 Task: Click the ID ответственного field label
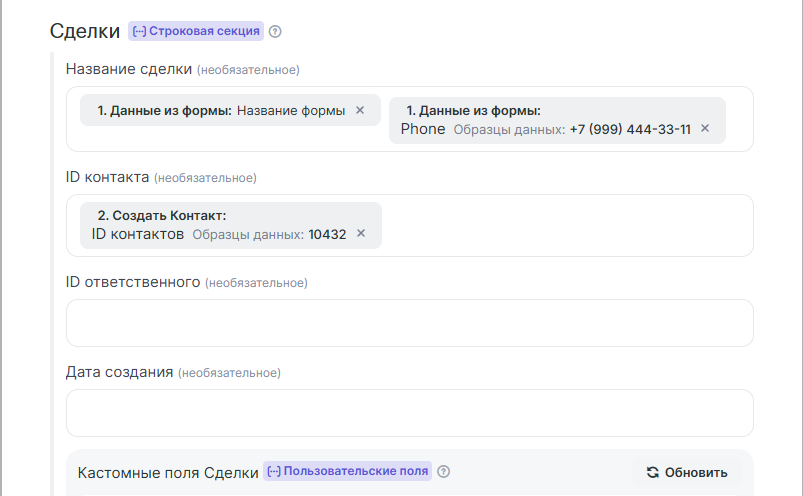[133, 282]
